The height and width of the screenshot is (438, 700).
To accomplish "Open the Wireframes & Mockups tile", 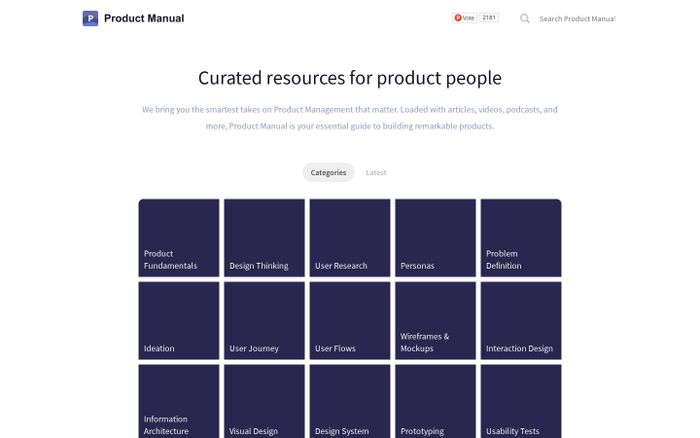I will tap(436, 321).
